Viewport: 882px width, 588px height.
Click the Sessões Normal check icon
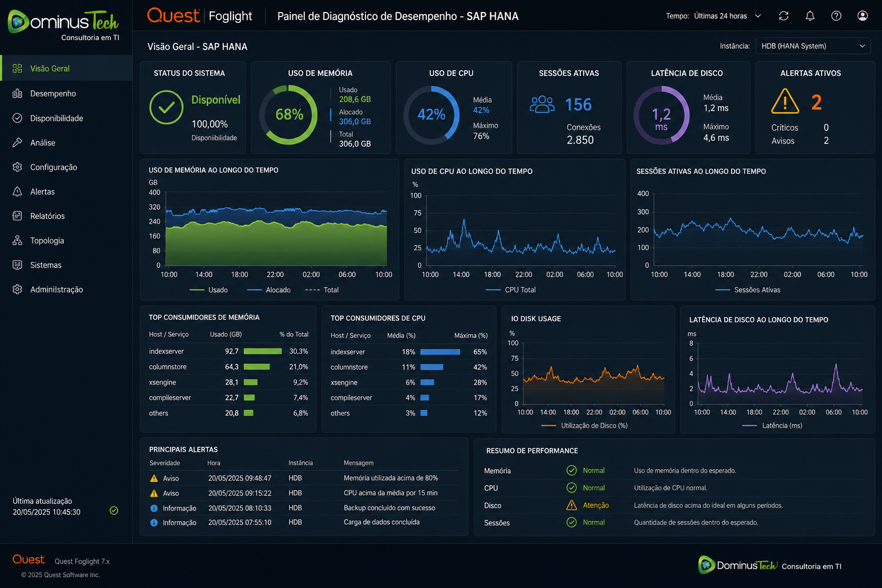pyautogui.click(x=572, y=522)
